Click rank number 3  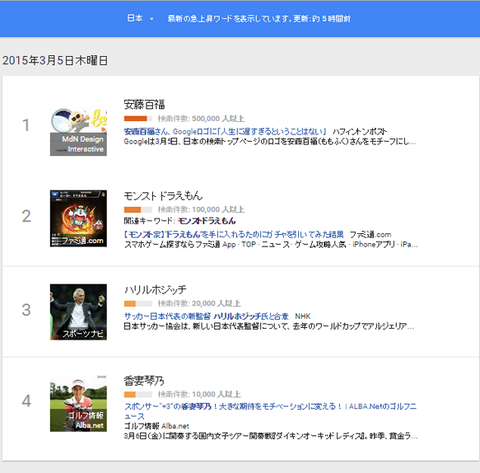tap(26, 310)
